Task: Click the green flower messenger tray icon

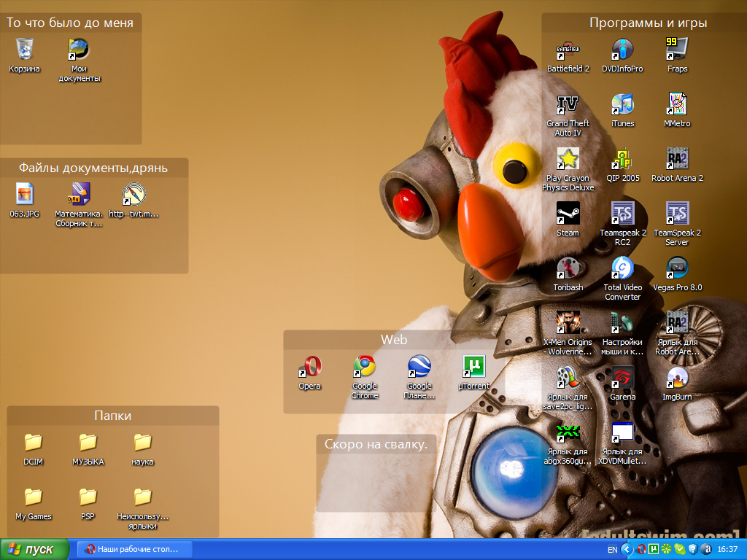Action: tap(666, 550)
